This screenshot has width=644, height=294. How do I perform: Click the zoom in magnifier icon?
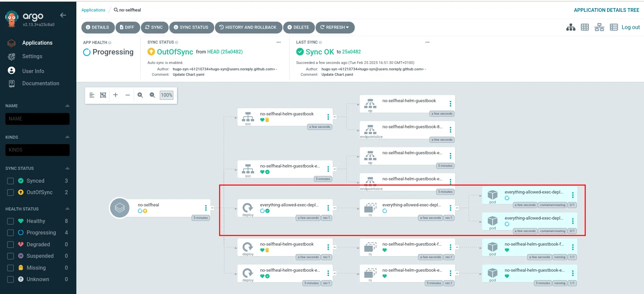(x=140, y=95)
